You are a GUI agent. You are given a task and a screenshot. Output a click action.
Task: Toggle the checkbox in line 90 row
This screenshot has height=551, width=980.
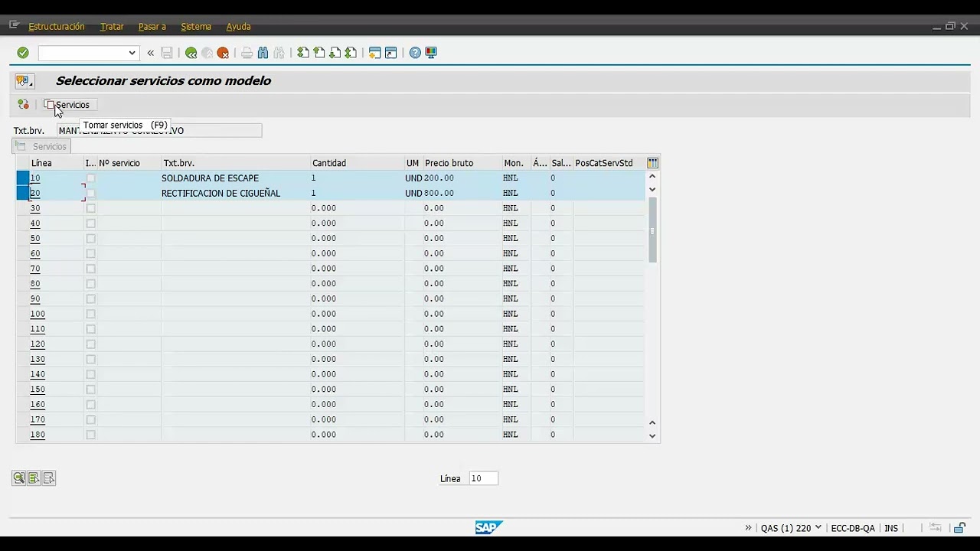point(90,298)
